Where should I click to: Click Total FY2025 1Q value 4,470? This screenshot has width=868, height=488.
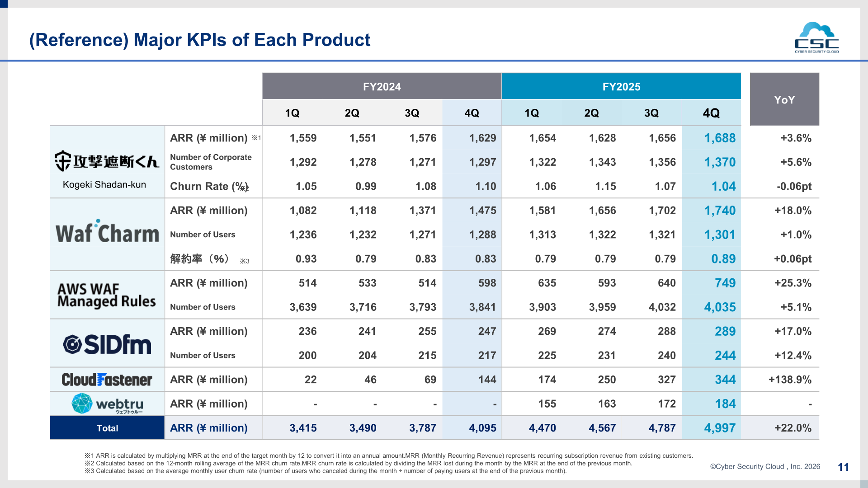542,428
